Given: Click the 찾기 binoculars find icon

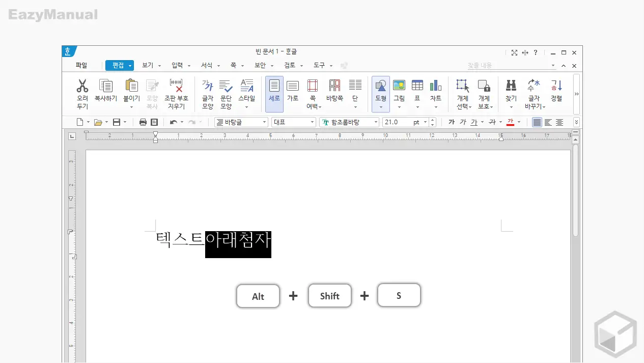Looking at the screenshot, I should pyautogui.click(x=511, y=86).
